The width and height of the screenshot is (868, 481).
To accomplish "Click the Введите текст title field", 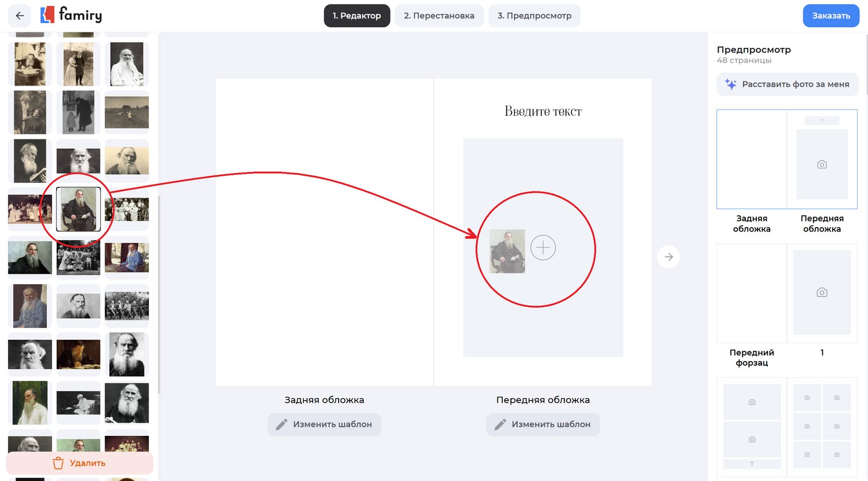I will pos(543,111).
